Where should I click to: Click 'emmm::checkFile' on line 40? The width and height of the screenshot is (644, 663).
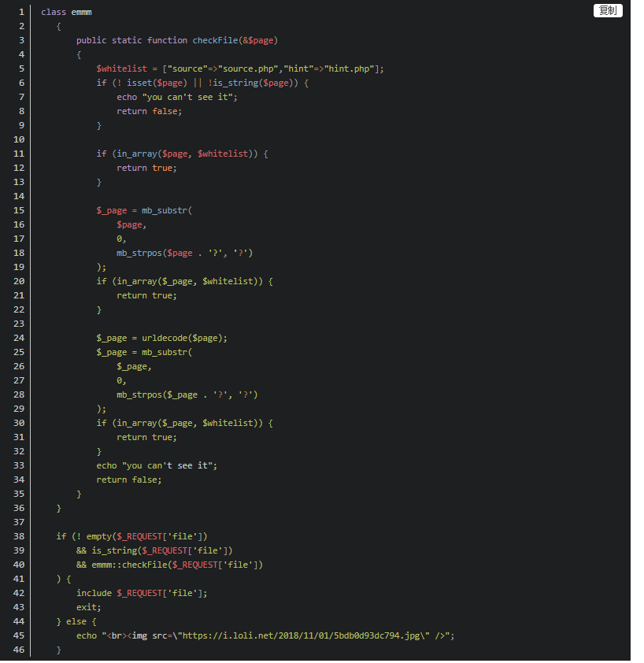click(129, 565)
